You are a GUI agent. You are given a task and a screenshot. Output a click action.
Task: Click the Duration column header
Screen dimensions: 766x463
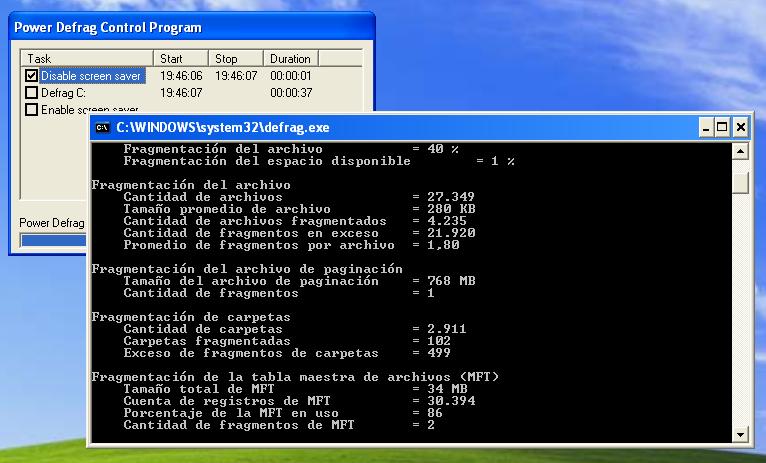pos(291,59)
